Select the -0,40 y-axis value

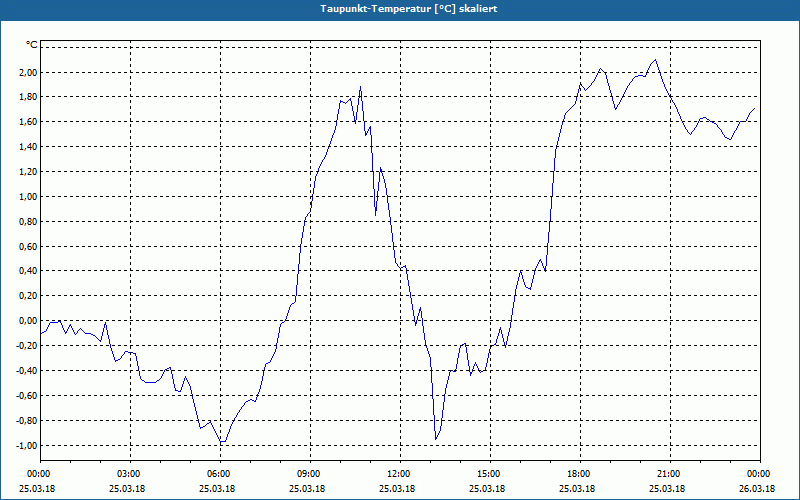click(x=28, y=371)
